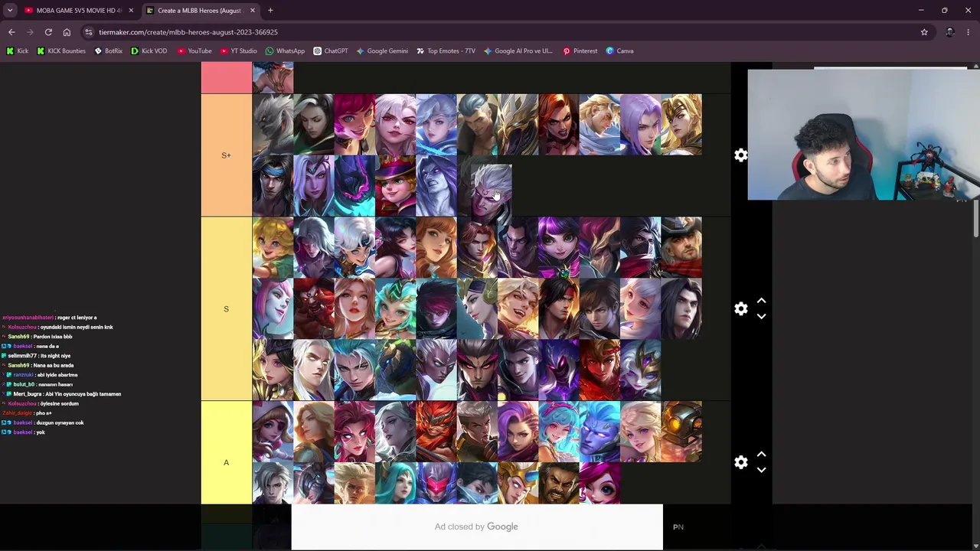
Task: Open a new browser tab
Action: (270, 10)
